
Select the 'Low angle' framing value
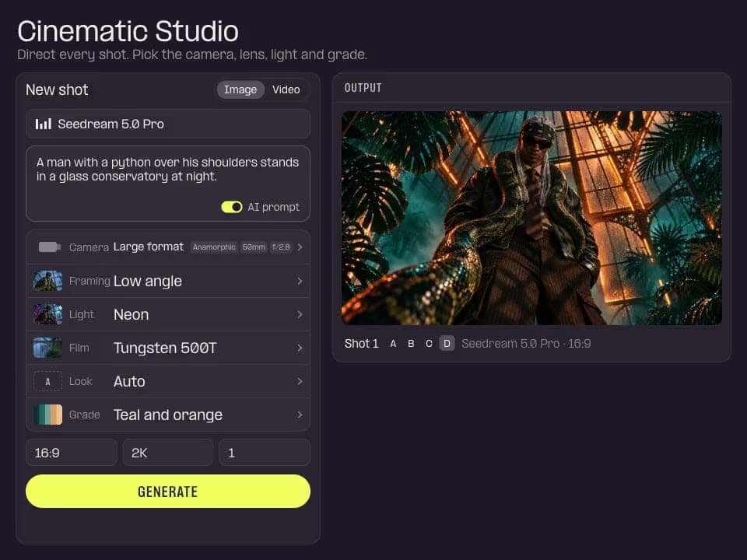(x=148, y=282)
